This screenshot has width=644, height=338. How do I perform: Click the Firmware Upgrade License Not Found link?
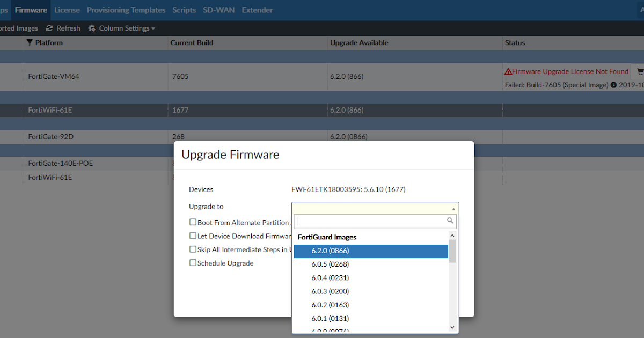(570, 71)
